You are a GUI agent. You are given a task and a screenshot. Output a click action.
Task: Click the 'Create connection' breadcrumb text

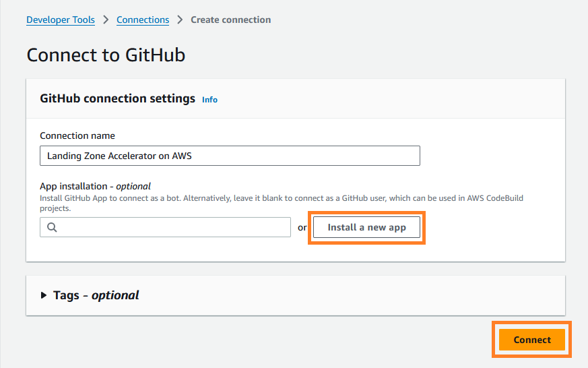(x=230, y=20)
